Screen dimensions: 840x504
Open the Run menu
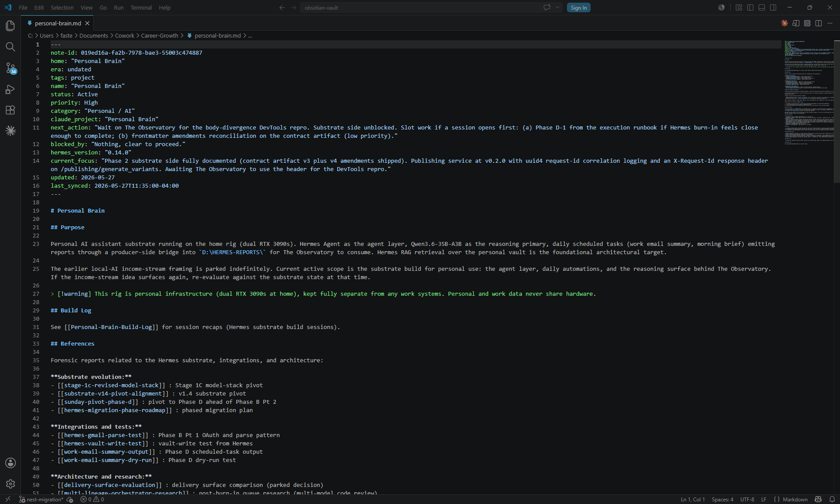119,7
